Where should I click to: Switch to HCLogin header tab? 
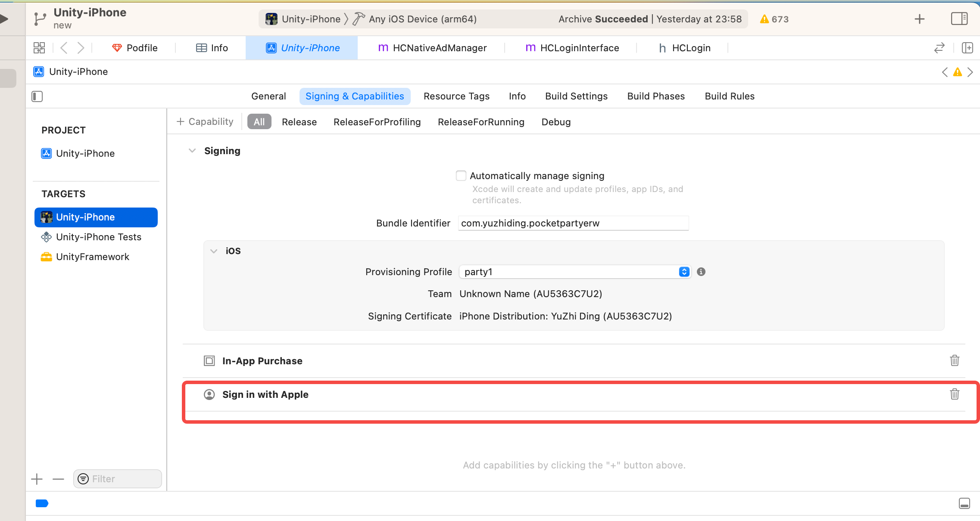685,48
